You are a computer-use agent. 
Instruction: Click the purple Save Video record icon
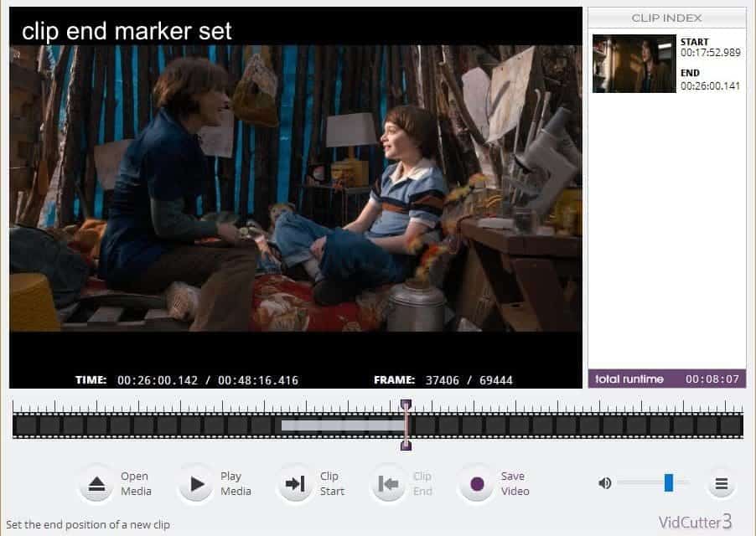pyautogui.click(x=476, y=483)
